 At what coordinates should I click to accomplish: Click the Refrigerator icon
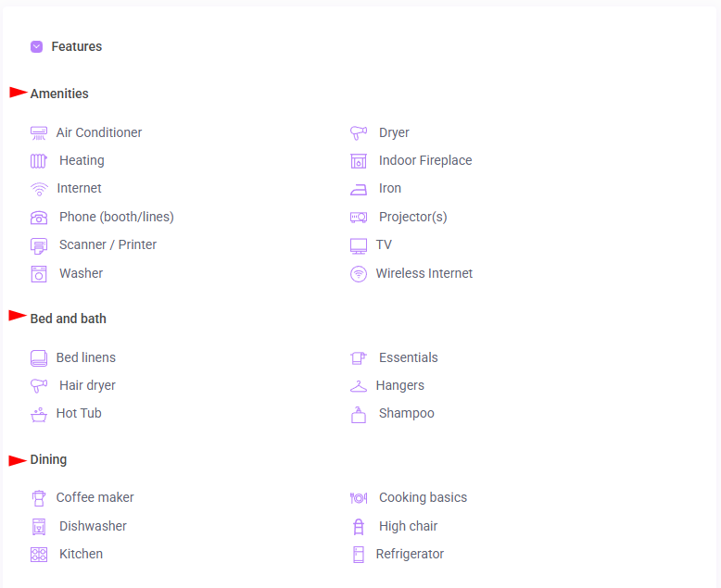(359, 555)
